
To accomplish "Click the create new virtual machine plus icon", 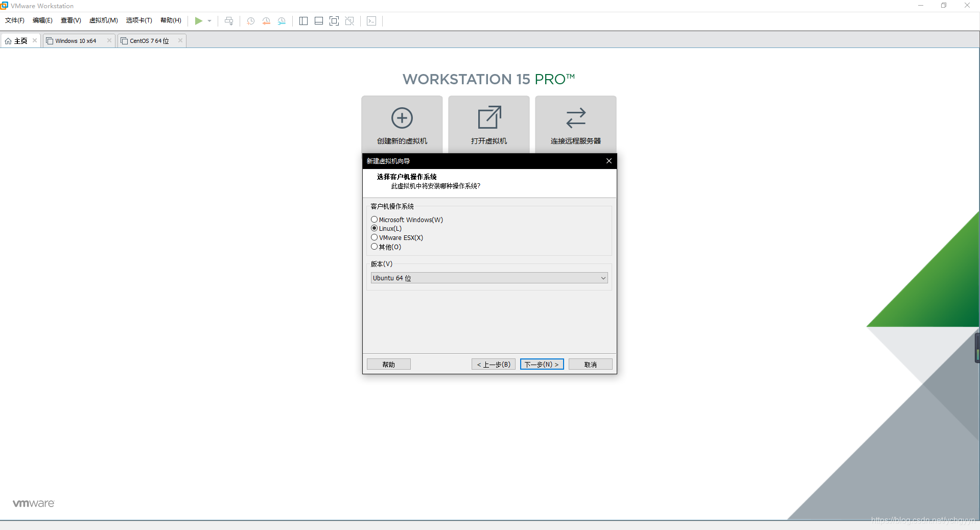I will tap(402, 118).
